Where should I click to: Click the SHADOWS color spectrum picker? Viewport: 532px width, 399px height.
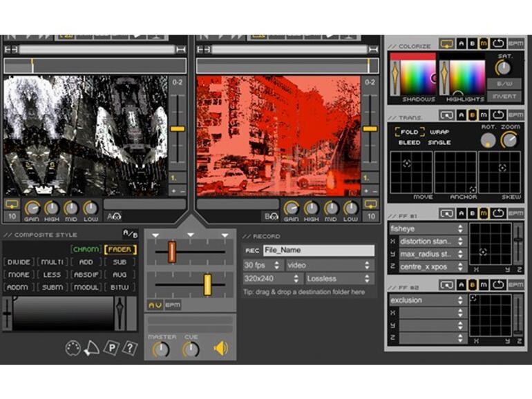418,77
